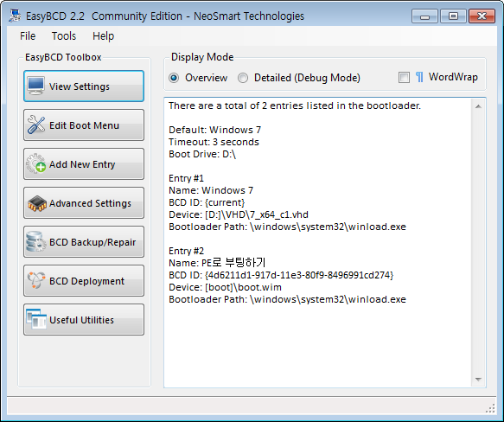
Task: Click the BCD Backup/Repair database icon
Action: pyautogui.click(x=35, y=241)
